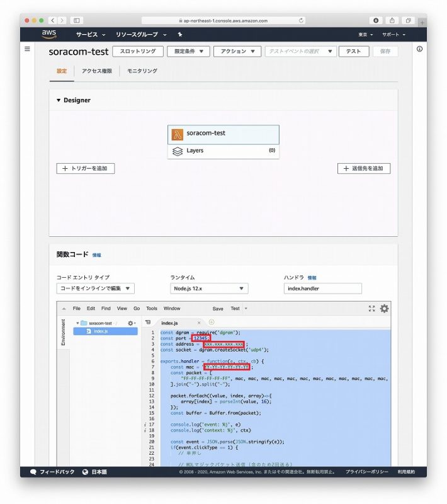Image resolution: width=447 pixels, height=504 pixels.
Task: Reload the page with the refresh icon
Action: 301,21
